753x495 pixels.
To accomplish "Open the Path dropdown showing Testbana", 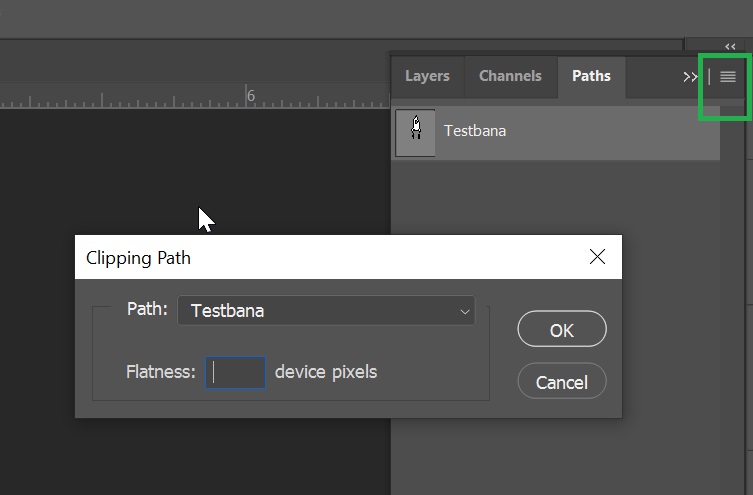I will point(325,311).
